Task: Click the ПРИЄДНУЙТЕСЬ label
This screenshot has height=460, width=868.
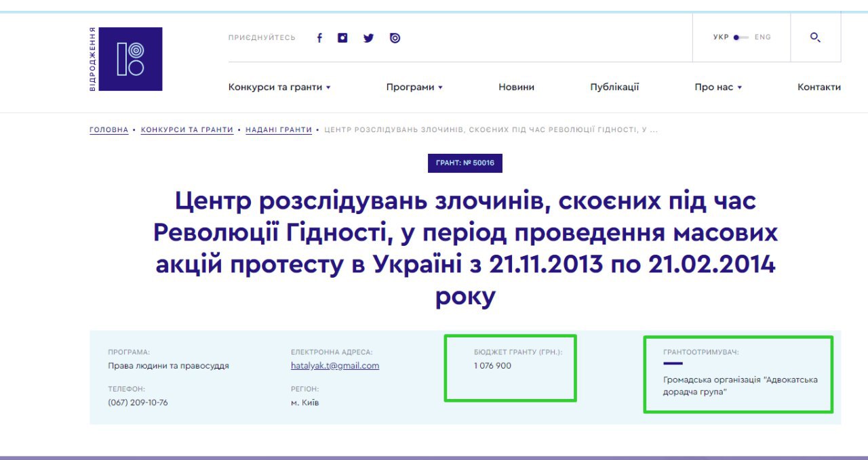Action: point(262,38)
